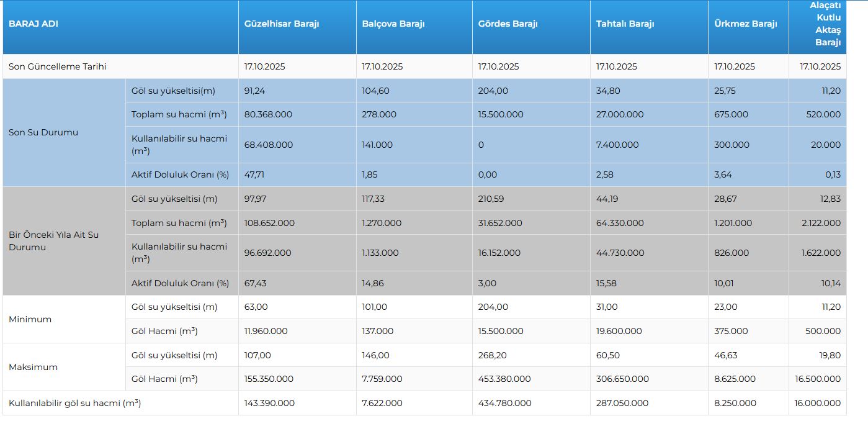868x421 pixels.
Task: Select the Bir Önceki Yıla Ait Su Durumu label
Action: [53, 241]
